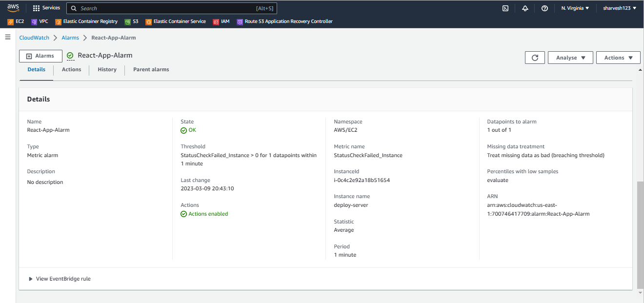The image size is (644, 303).
Task: Refresh the alarm details
Action: pos(535,57)
